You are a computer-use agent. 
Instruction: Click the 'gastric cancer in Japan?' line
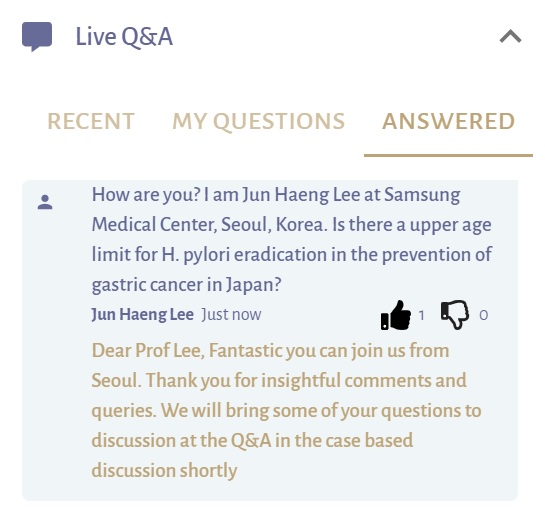(186, 285)
